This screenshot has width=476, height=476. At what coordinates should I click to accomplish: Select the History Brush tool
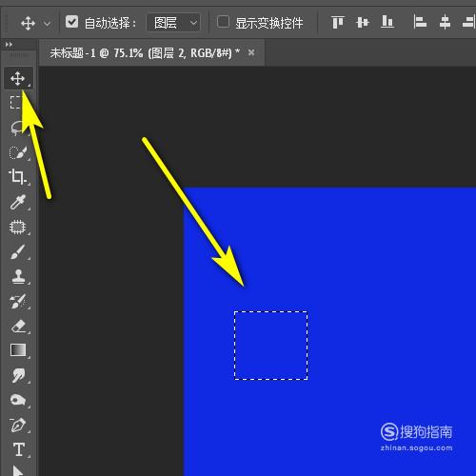[x=18, y=301]
